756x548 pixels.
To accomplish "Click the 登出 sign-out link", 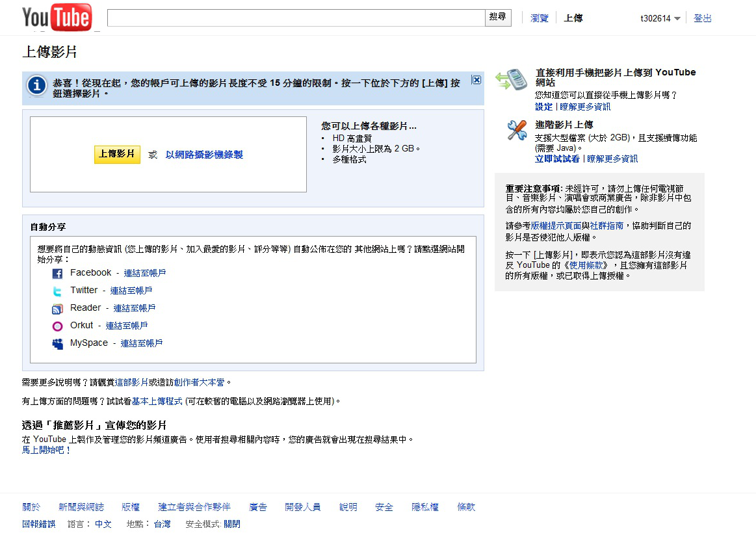I will 702,18.
